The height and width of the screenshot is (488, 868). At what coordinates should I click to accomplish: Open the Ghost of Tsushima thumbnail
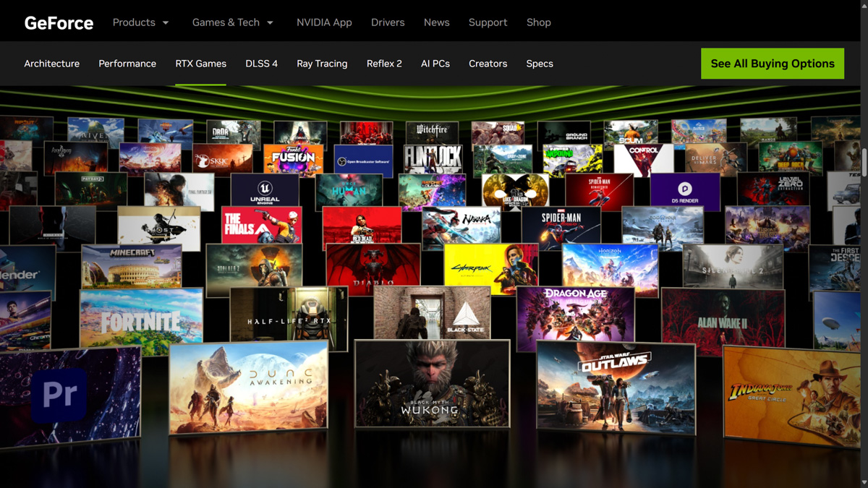[159, 228]
